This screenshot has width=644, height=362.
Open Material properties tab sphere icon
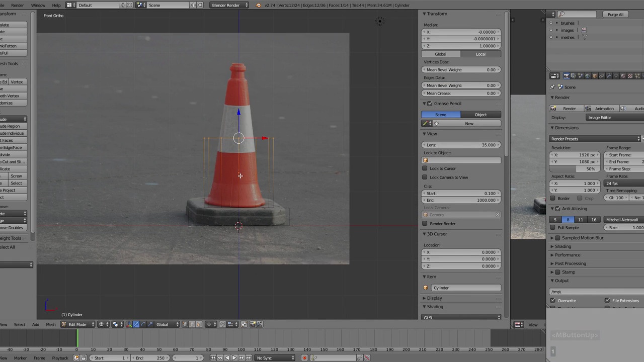623,76
